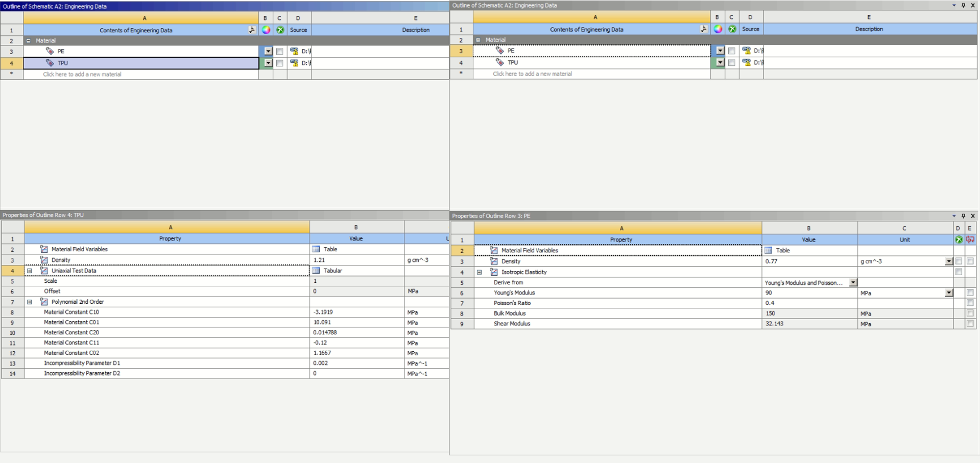The image size is (980, 463).
Task: Click the color wheel icon in the PE-selected outline
Action: pos(718,29)
